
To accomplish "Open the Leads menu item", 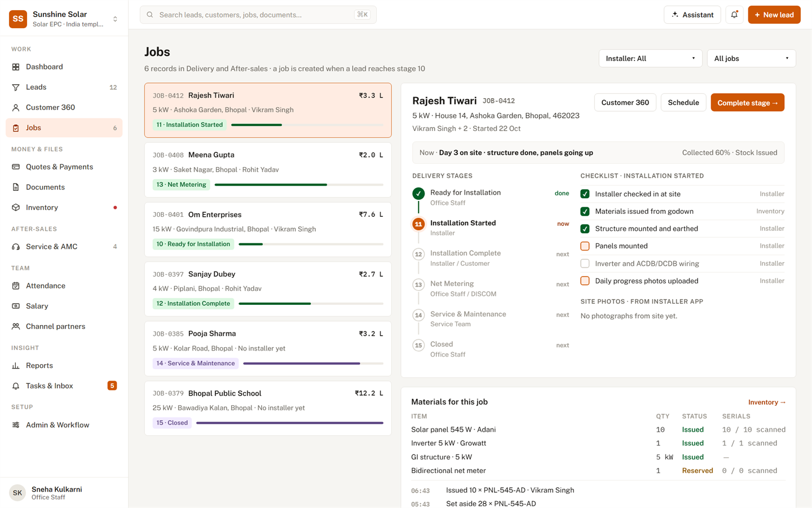I will (64, 87).
